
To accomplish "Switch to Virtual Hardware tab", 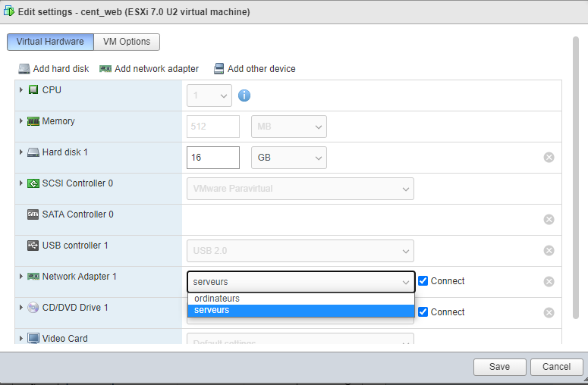I will coord(50,42).
